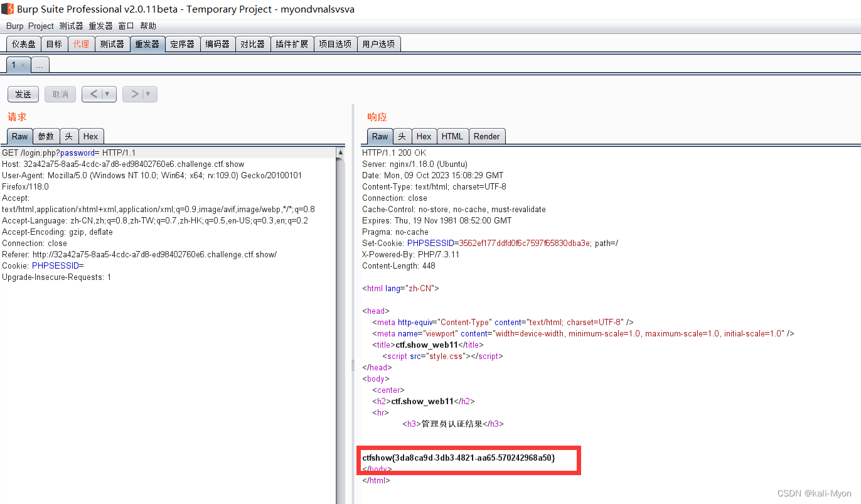Click the 取消 button
Image resolution: width=861 pixels, height=504 pixels.
tap(60, 94)
